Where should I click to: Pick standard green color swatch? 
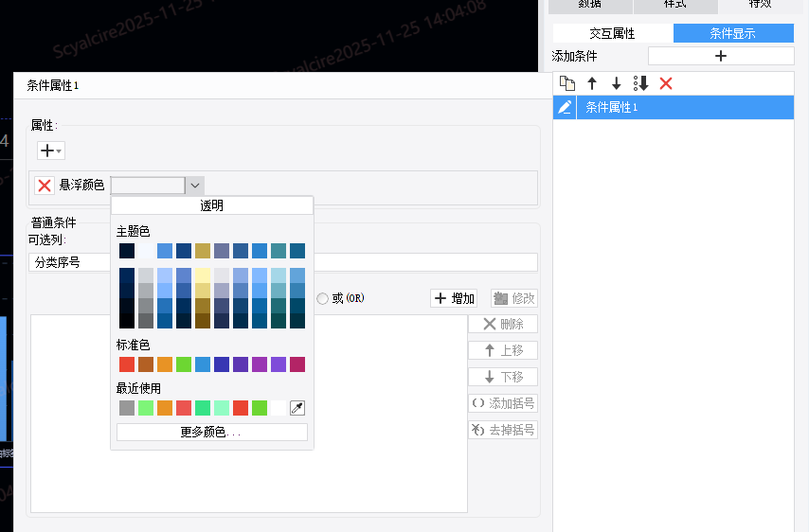coord(184,364)
